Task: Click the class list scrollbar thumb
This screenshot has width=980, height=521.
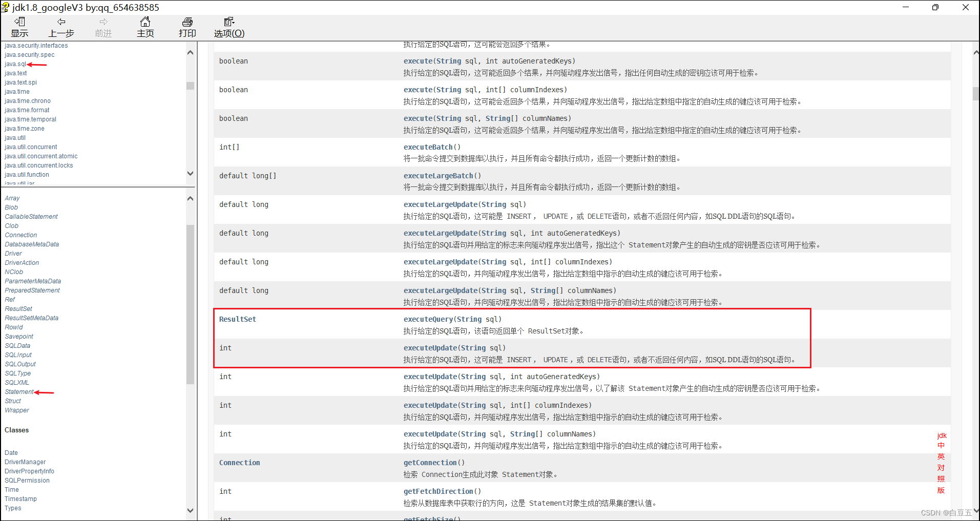Action: (191, 304)
